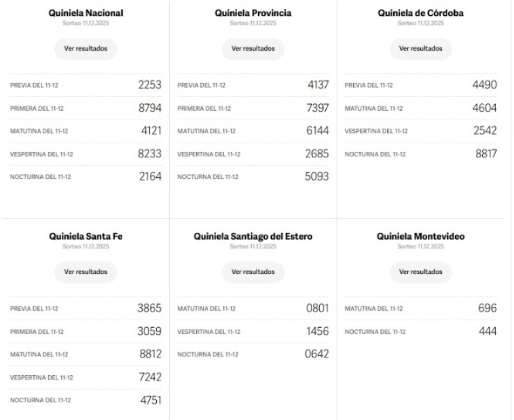Click the Quiniela Nacional heading

tap(86, 13)
